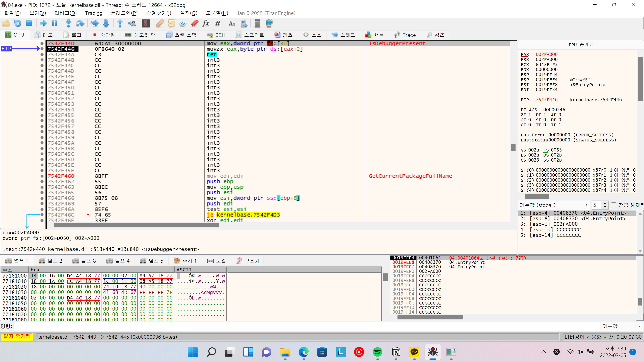Image resolution: width=644 pixels, height=362 pixels.
Task: Click the Step Over icon
Action: (80, 23)
